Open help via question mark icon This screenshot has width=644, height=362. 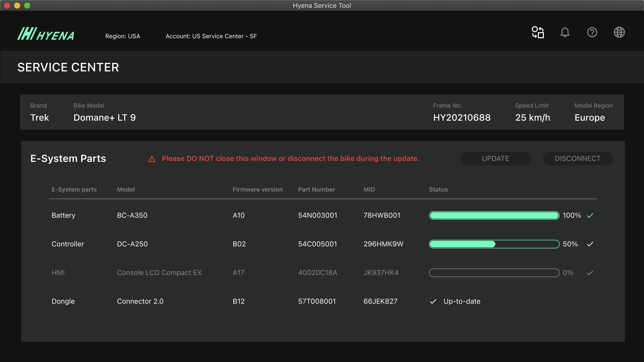[592, 32]
